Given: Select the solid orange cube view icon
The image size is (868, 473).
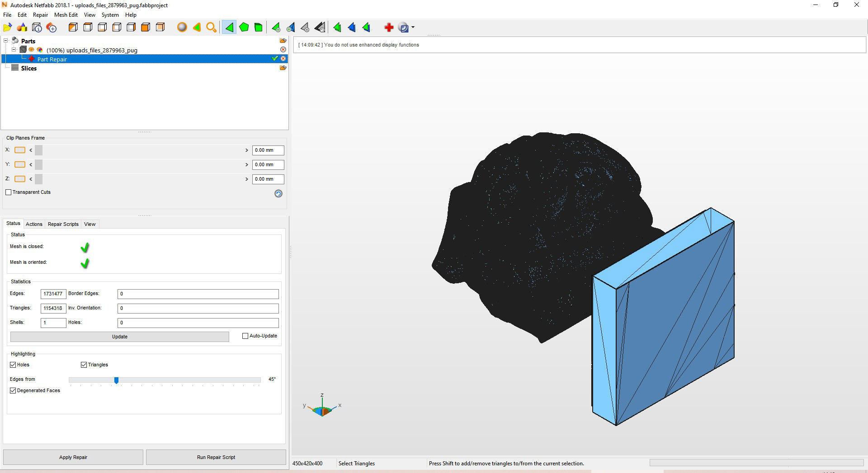Looking at the screenshot, I should pyautogui.click(x=146, y=28).
